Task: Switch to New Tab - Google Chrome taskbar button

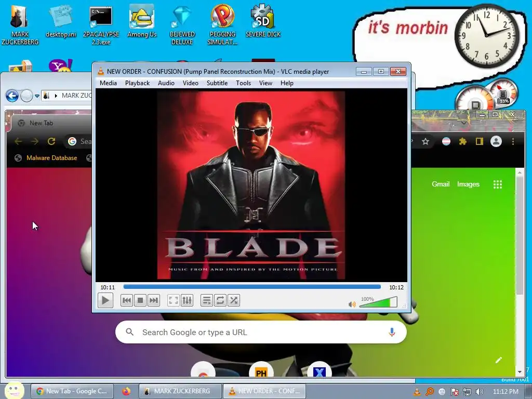Action: 72,391
